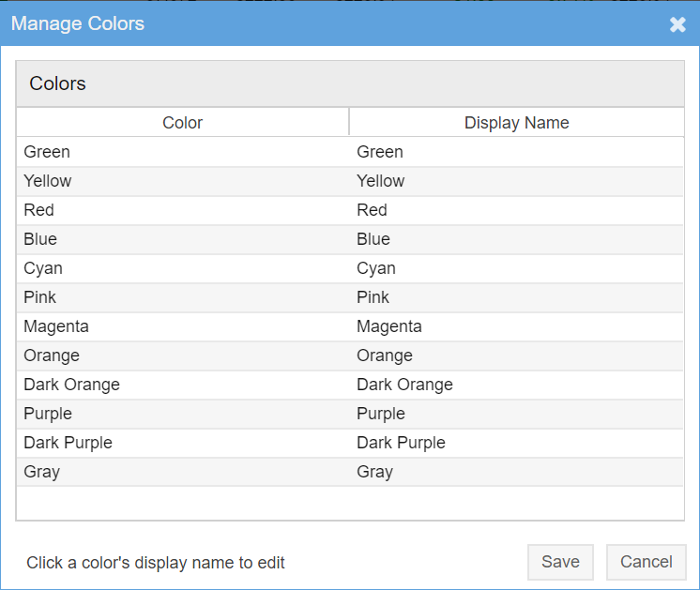Edit the Cyan display name
The height and width of the screenshot is (590, 700).
pos(516,268)
